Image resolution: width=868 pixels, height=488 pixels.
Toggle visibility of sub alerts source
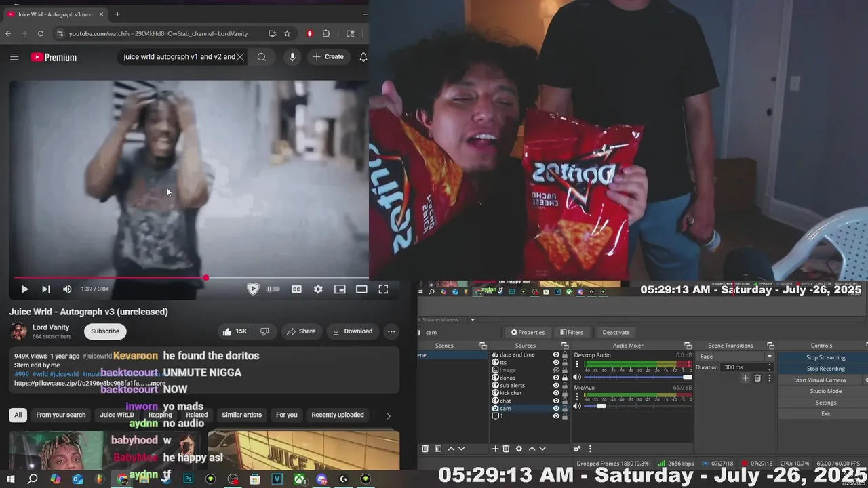(556, 385)
